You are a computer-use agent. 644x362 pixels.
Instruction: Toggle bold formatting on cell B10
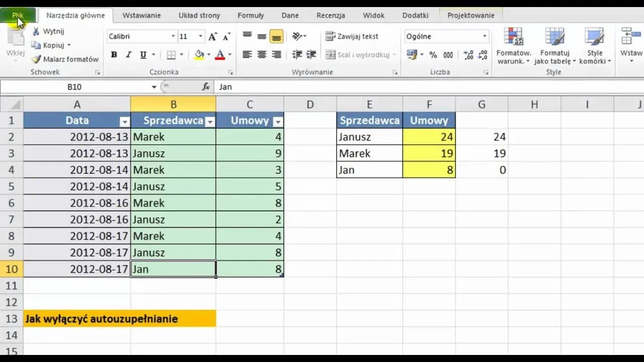(x=114, y=54)
